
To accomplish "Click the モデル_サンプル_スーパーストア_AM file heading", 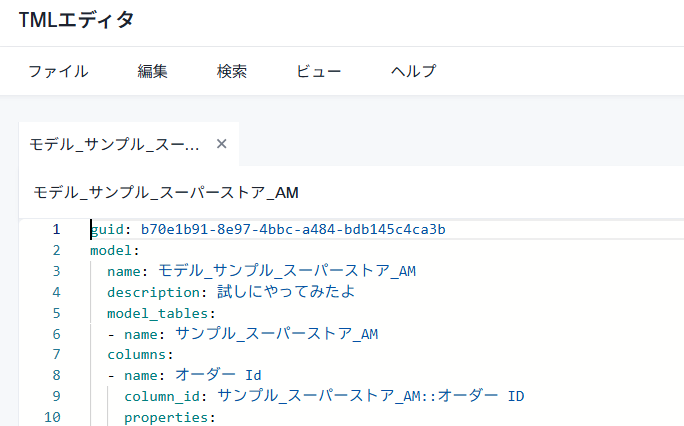I will (x=166, y=192).
